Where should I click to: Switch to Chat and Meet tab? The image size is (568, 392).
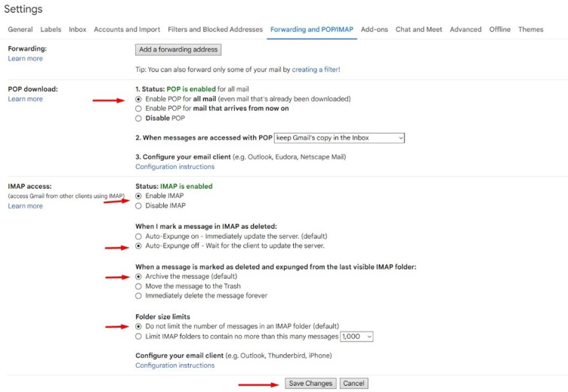(x=418, y=29)
